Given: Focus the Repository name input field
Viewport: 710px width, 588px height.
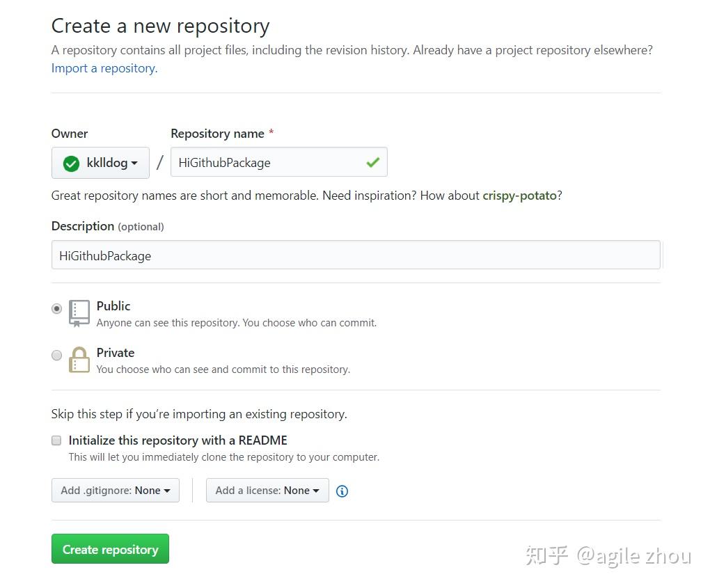Looking at the screenshot, I should [268, 162].
